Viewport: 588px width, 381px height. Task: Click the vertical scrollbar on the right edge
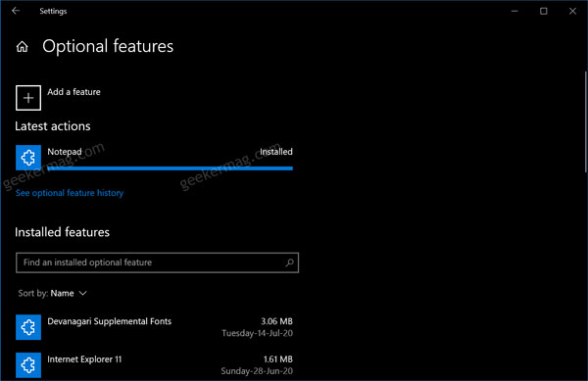click(585, 121)
